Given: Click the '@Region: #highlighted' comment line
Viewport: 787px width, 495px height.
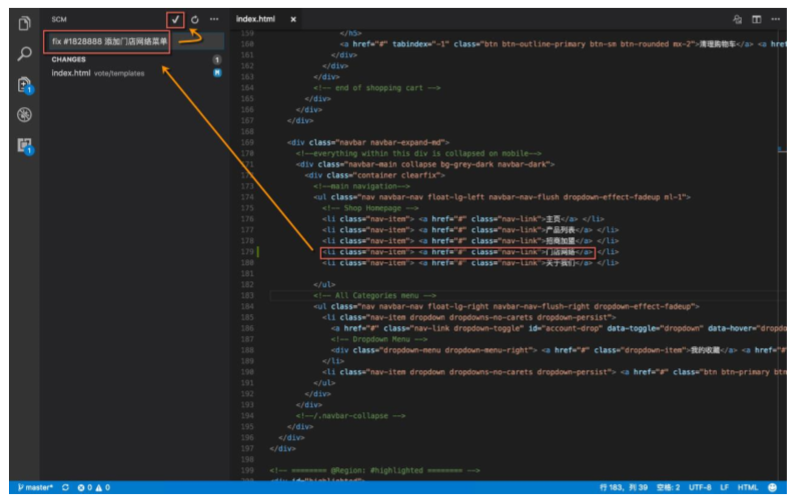Looking at the screenshot, I should tap(374, 470).
